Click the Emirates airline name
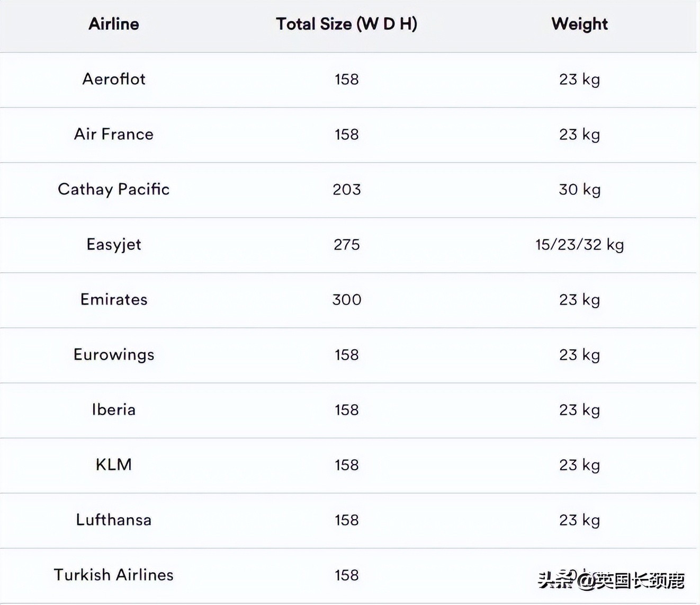This screenshot has width=700, height=605. click(x=113, y=299)
